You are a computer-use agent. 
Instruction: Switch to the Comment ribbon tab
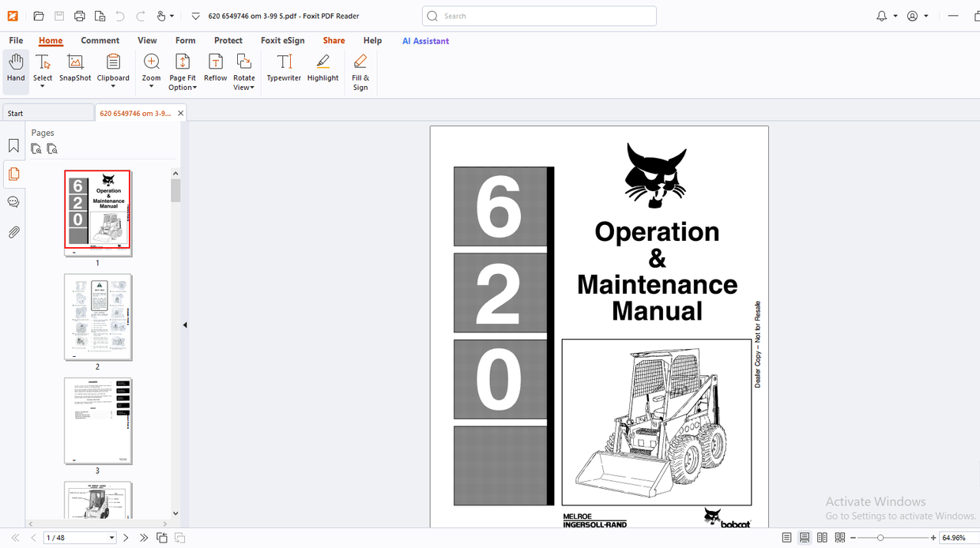pos(100,40)
